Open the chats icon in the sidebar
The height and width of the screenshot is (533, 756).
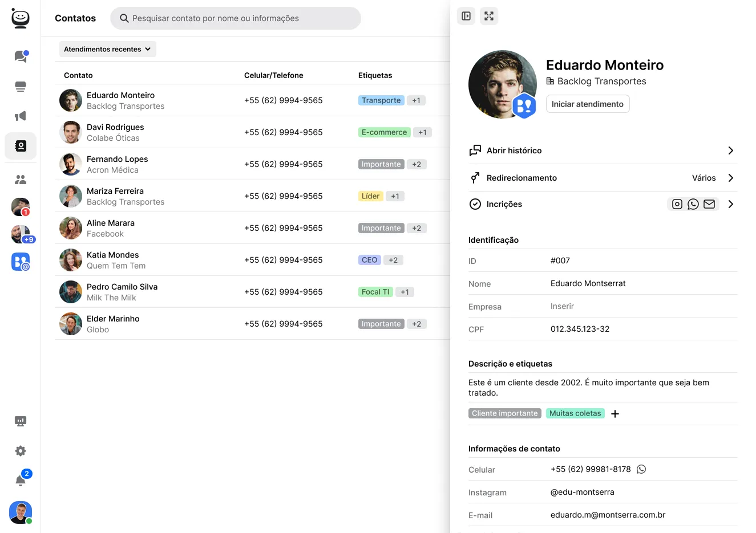pyautogui.click(x=21, y=56)
